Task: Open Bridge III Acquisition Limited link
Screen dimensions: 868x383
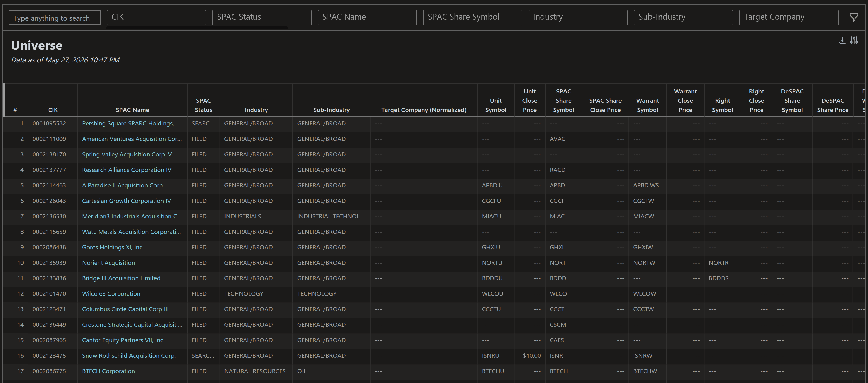Action: coord(121,278)
